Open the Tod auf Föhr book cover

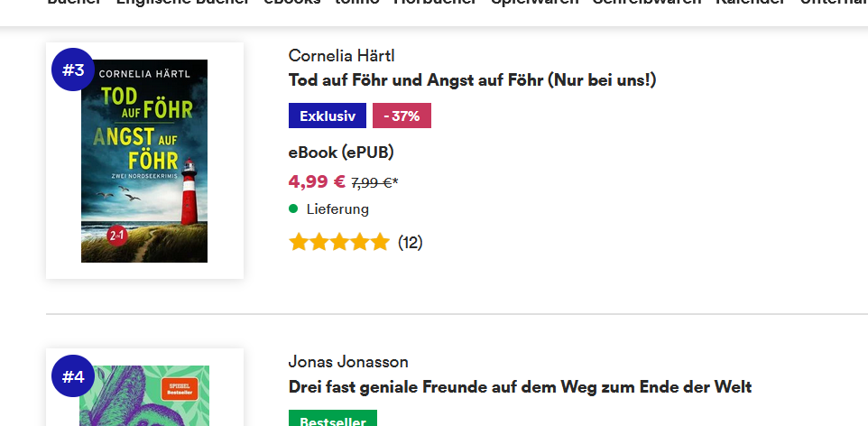[x=144, y=161]
